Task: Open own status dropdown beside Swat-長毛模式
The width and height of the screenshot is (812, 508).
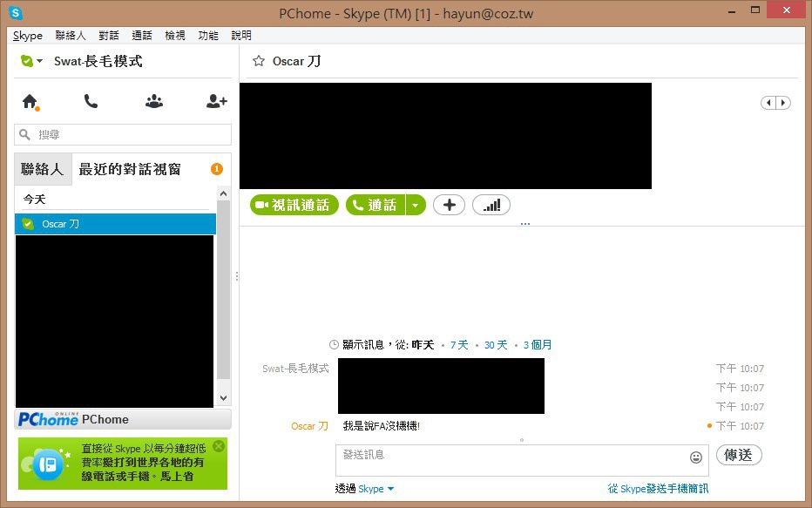Action: tap(31, 61)
